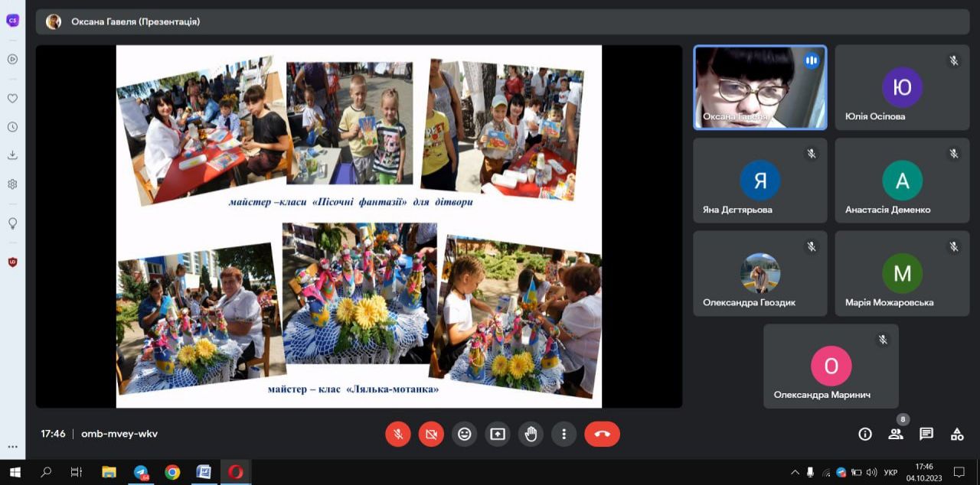Click muted mic icon on Анастасія Деменко tile
The image size is (980, 485).
953,154
